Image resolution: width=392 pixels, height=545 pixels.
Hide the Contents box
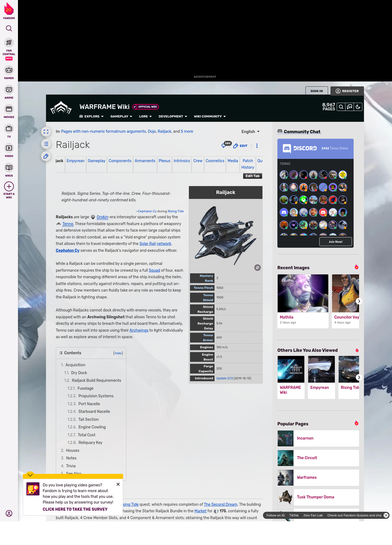[118, 353]
